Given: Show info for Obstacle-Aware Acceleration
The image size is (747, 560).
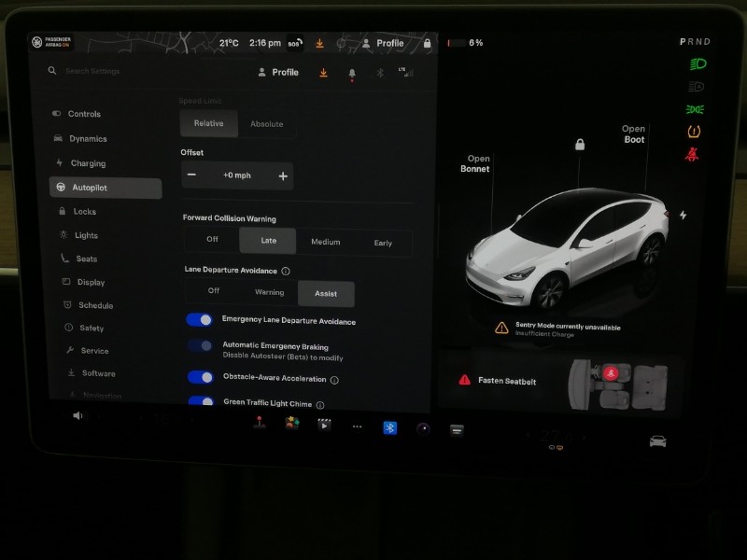Looking at the screenshot, I should [334, 380].
